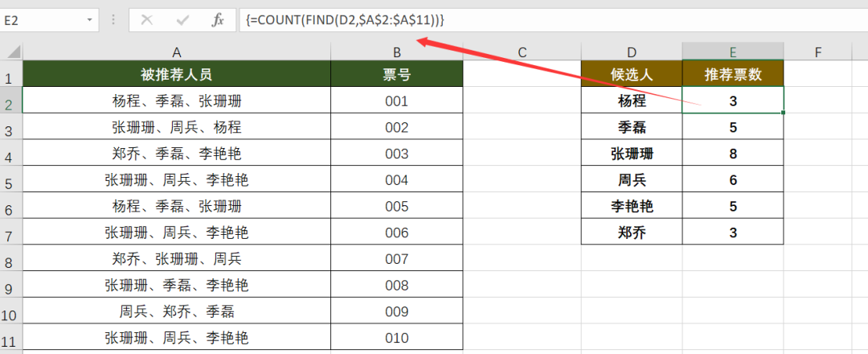Select candidate cell 杨程 in column D

tap(632, 101)
